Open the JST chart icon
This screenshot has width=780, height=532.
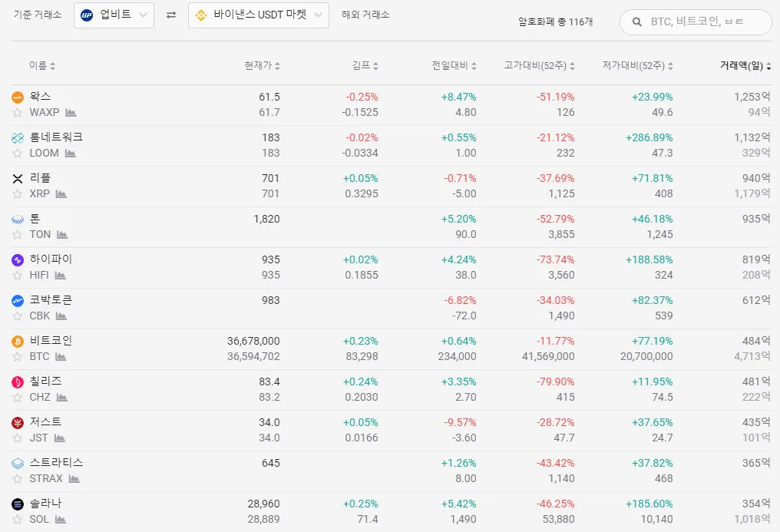point(60,438)
